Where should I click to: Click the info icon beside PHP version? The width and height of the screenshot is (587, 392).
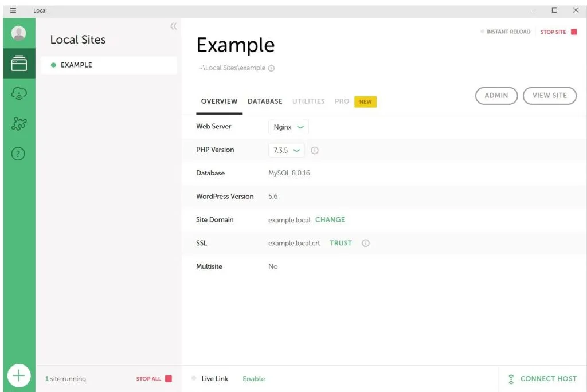click(x=315, y=151)
